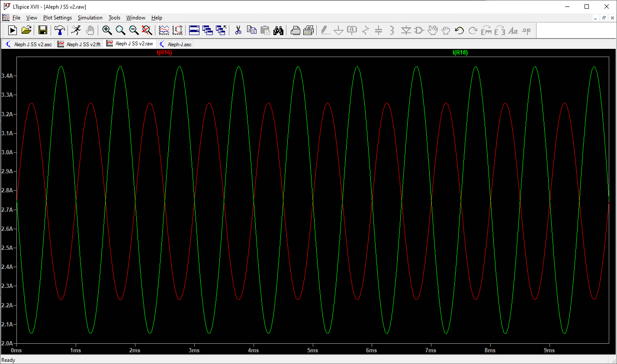Click the Draw wire pencil icon
Viewport: 617px width, 364px height.
[325, 30]
